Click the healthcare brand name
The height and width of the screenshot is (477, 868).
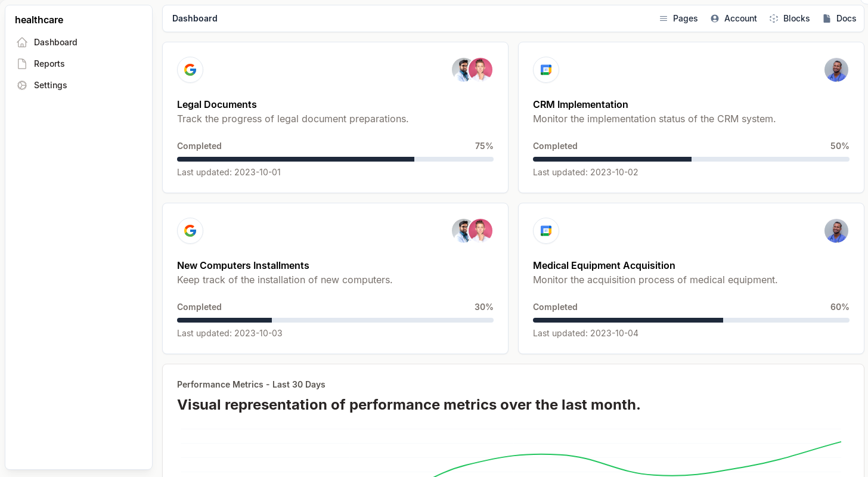point(39,20)
